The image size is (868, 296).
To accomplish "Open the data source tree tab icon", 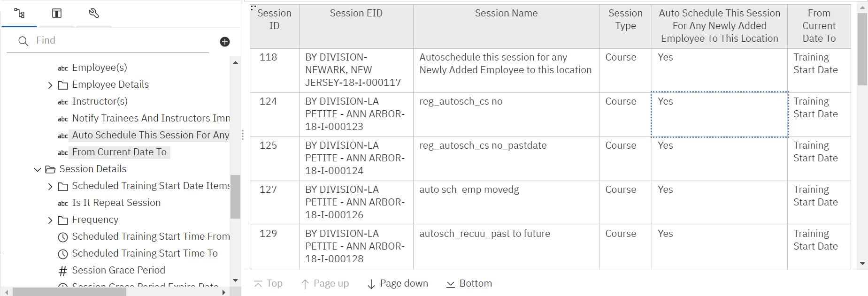I will coord(19,13).
